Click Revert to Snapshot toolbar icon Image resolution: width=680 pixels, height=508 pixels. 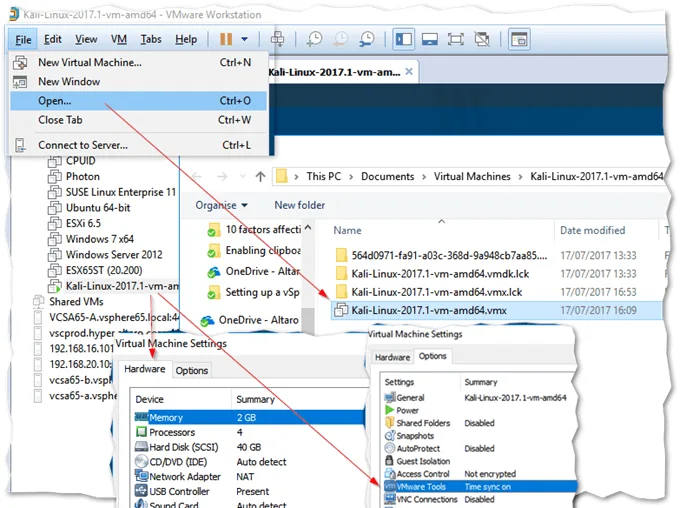340,39
